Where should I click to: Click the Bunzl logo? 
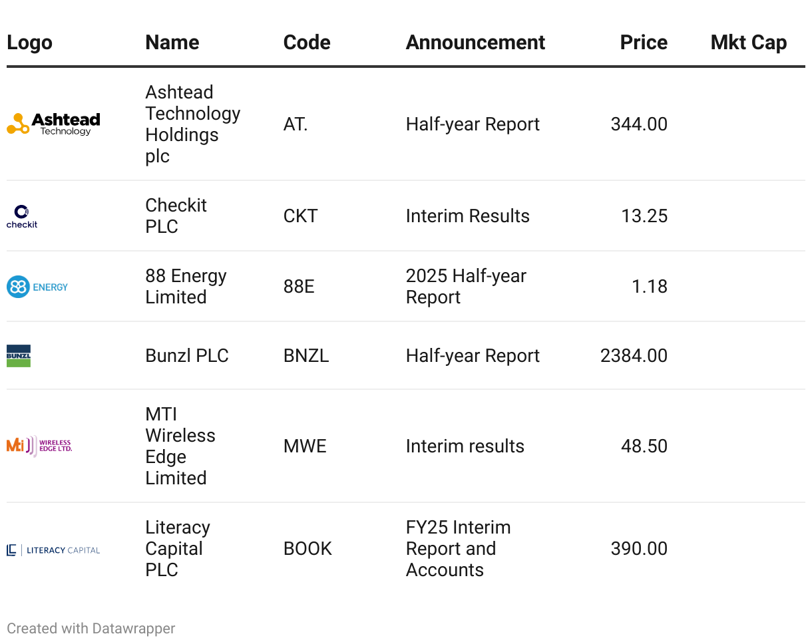pos(19,356)
